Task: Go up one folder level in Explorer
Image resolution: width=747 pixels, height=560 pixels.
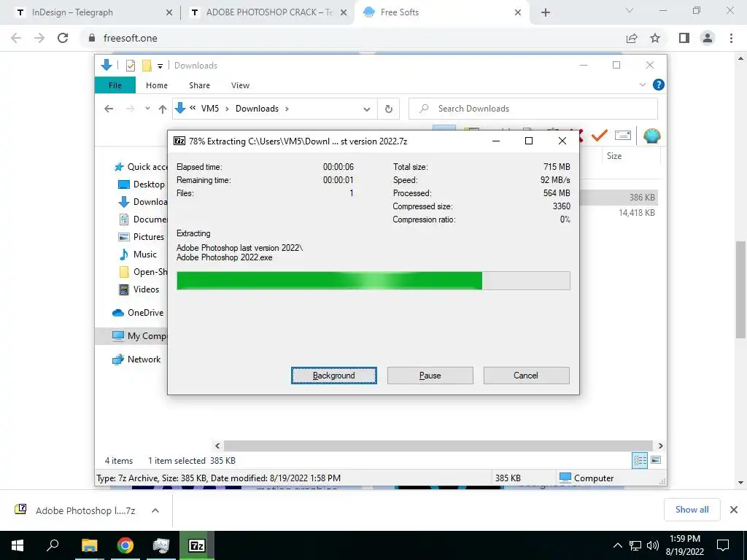Action: (x=163, y=109)
